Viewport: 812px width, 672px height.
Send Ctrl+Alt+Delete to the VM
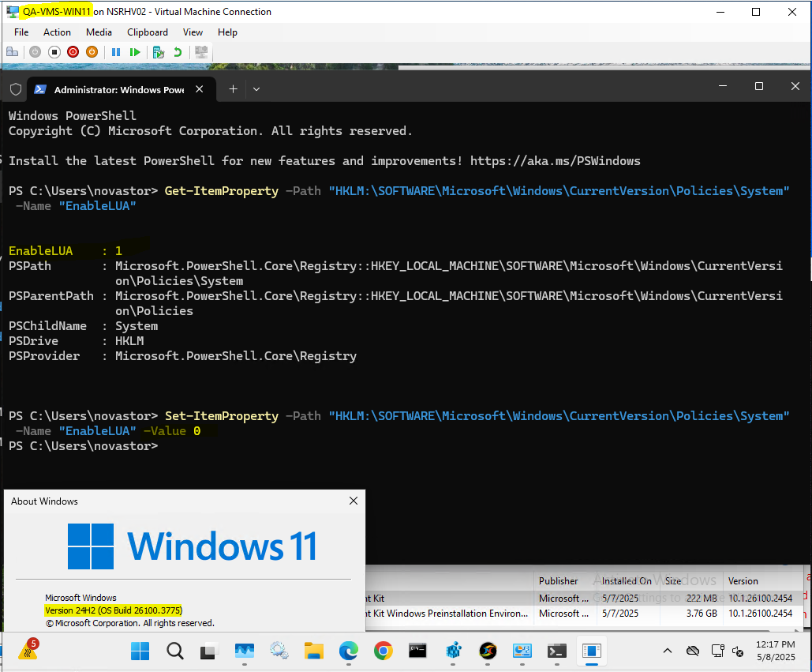13,52
